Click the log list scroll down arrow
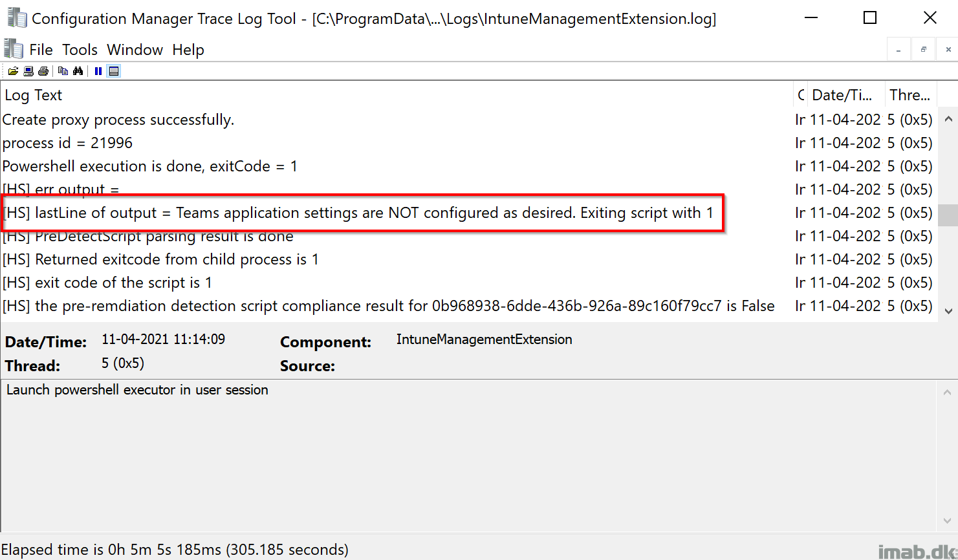 click(x=948, y=311)
